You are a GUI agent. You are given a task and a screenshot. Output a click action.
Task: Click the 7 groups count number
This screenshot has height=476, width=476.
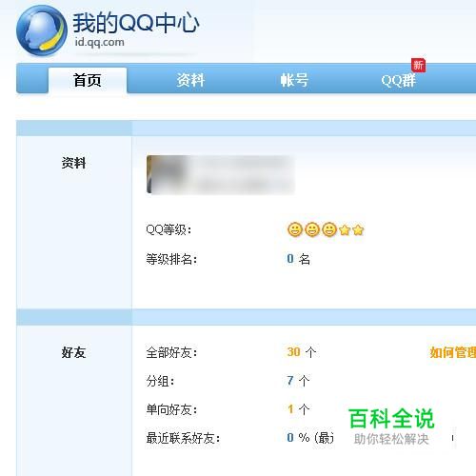[x=290, y=381]
